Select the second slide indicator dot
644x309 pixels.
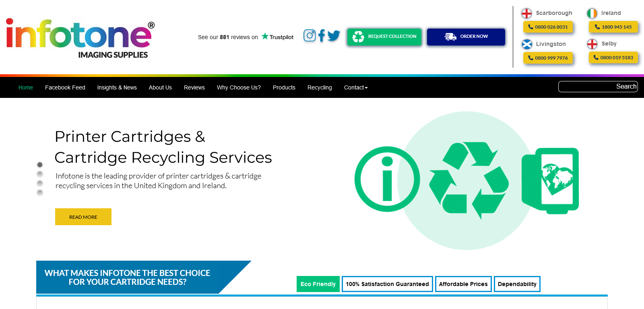[40, 174]
